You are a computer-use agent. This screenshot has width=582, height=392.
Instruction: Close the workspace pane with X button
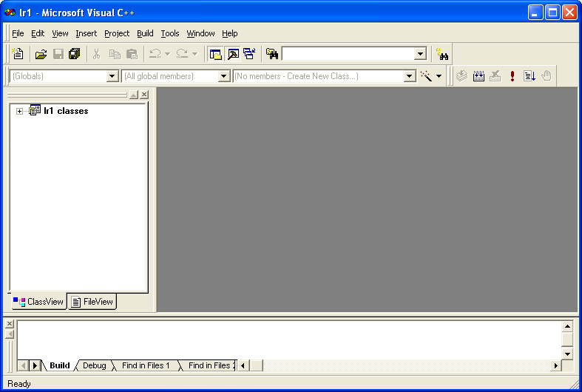[x=144, y=95]
